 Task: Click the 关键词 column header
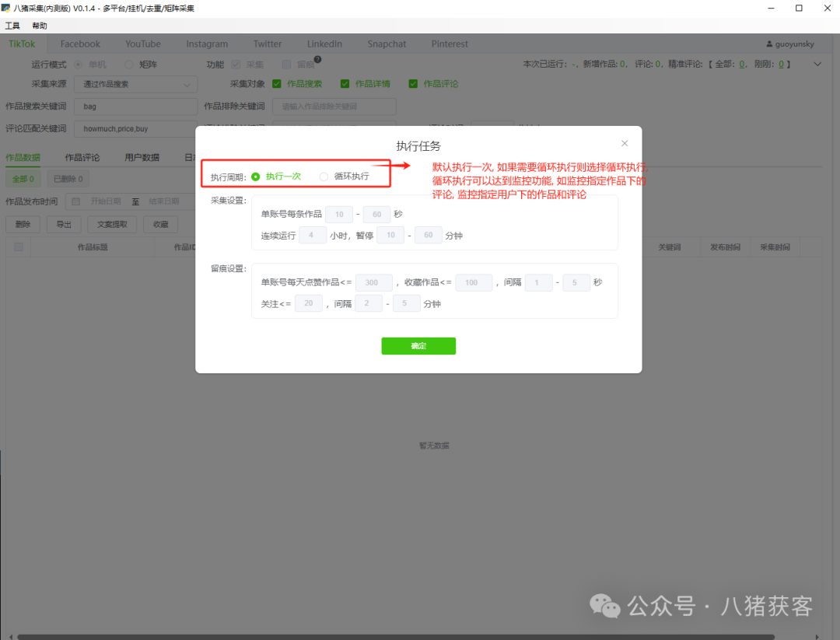[x=669, y=247]
